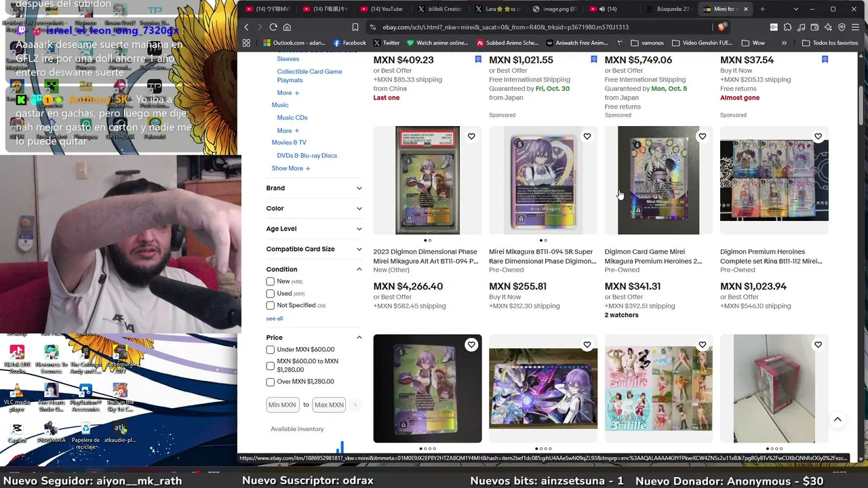The height and width of the screenshot is (488, 868).
Task: Check the MXN $600.00 to MXN $1,280.00 filter
Action: coord(271,366)
